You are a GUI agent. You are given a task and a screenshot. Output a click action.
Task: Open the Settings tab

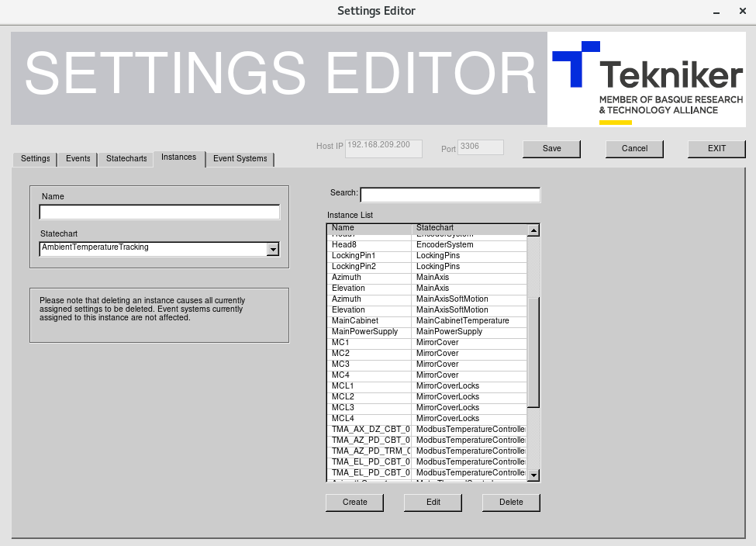35,159
